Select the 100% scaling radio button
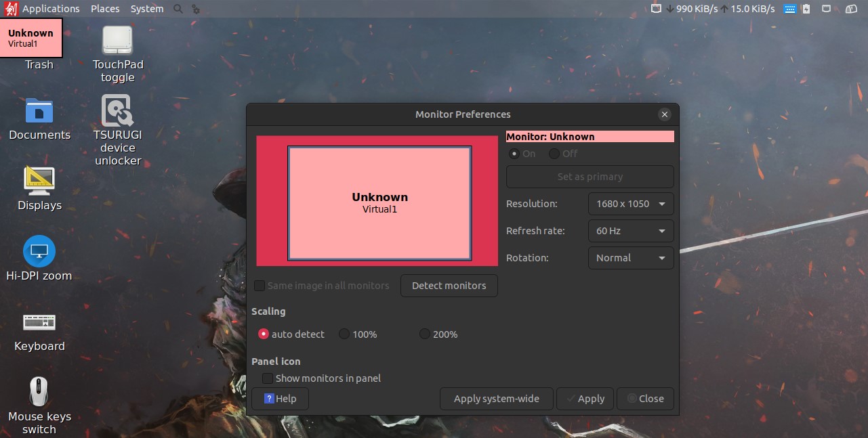The image size is (868, 438). 344,334
